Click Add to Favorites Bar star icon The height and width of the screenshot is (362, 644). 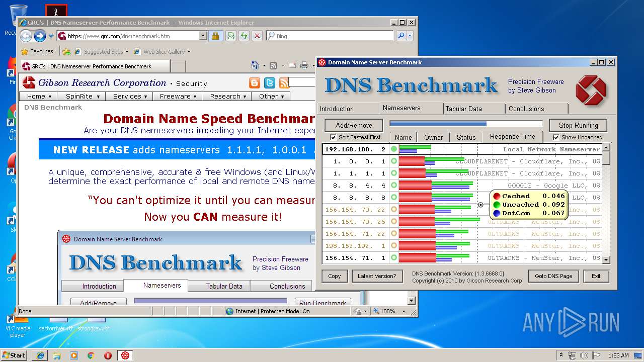[x=66, y=51]
